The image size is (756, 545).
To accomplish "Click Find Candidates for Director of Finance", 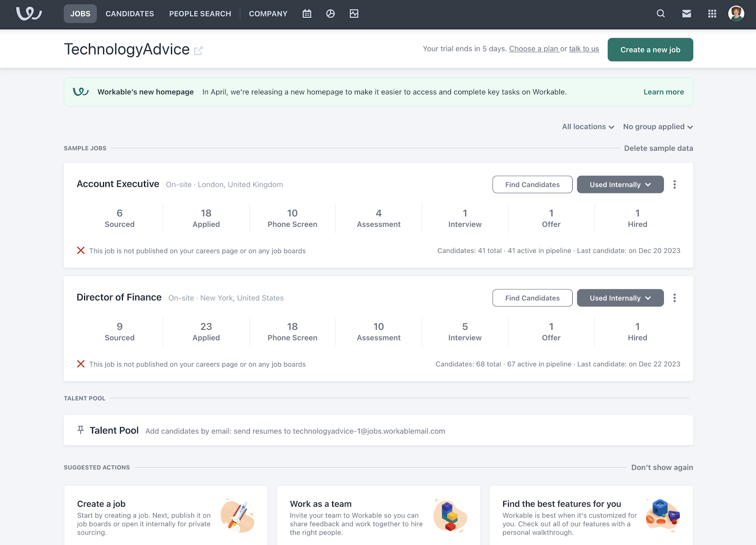I will (x=533, y=298).
